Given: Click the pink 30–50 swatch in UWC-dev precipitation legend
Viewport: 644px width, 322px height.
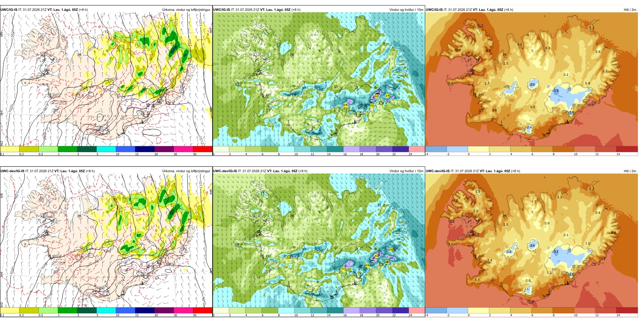Looking at the screenshot, I should tap(183, 310).
